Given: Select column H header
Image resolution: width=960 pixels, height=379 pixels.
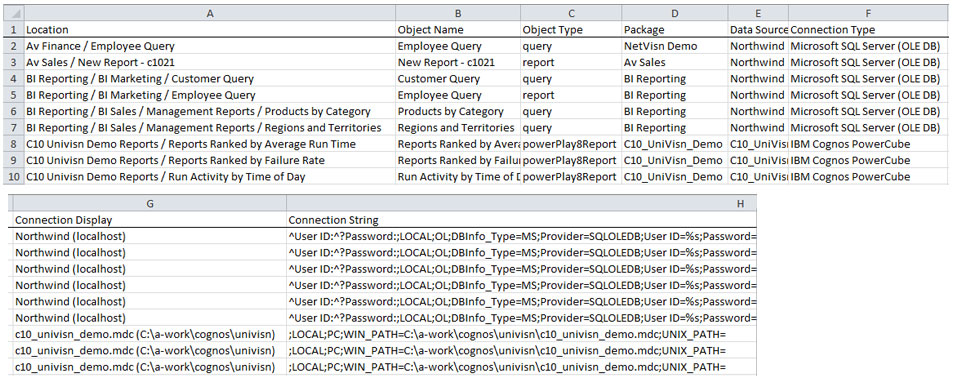Looking at the screenshot, I should [522, 203].
